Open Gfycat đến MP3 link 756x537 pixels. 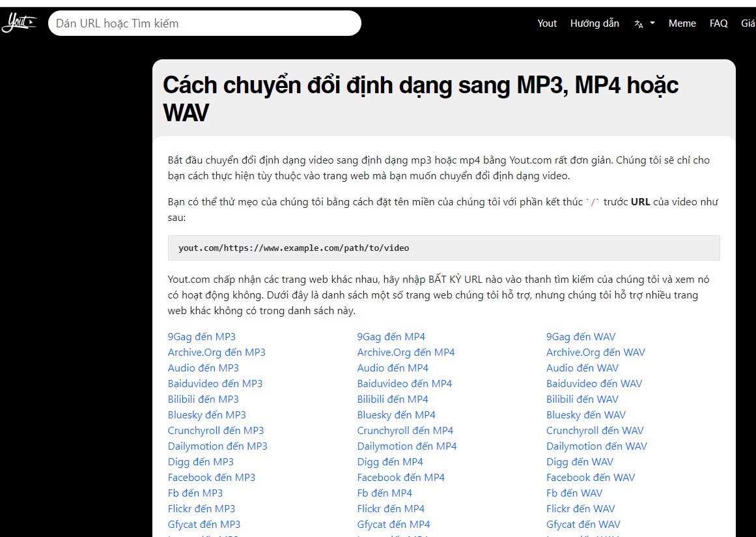tap(204, 525)
